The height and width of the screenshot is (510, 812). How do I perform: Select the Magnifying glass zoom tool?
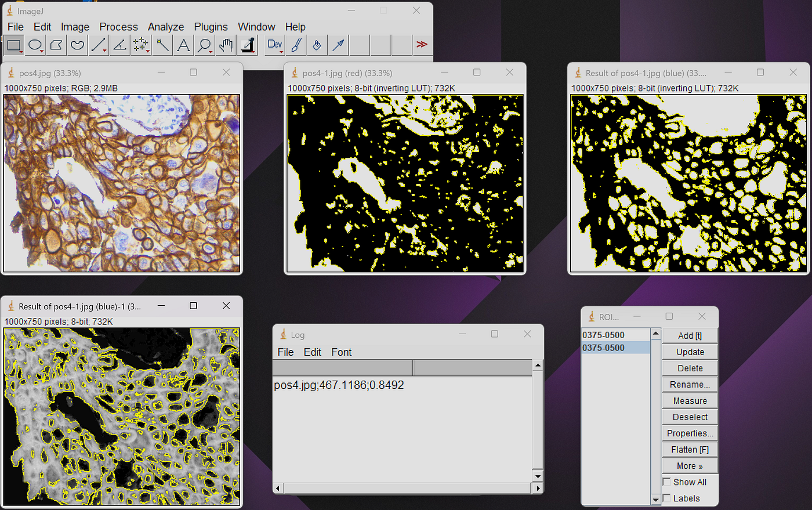coord(204,45)
